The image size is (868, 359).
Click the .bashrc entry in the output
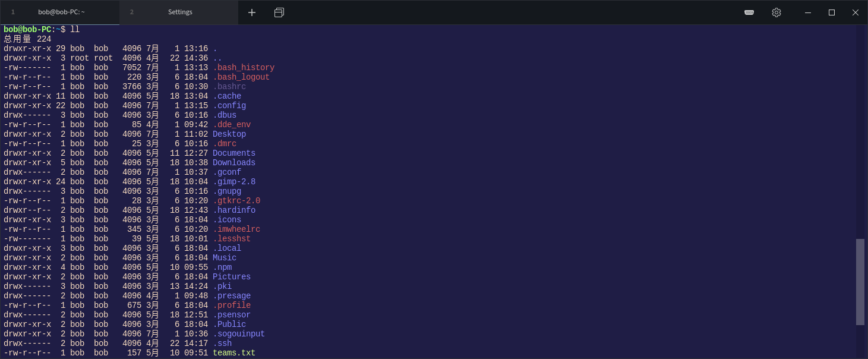[229, 86]
